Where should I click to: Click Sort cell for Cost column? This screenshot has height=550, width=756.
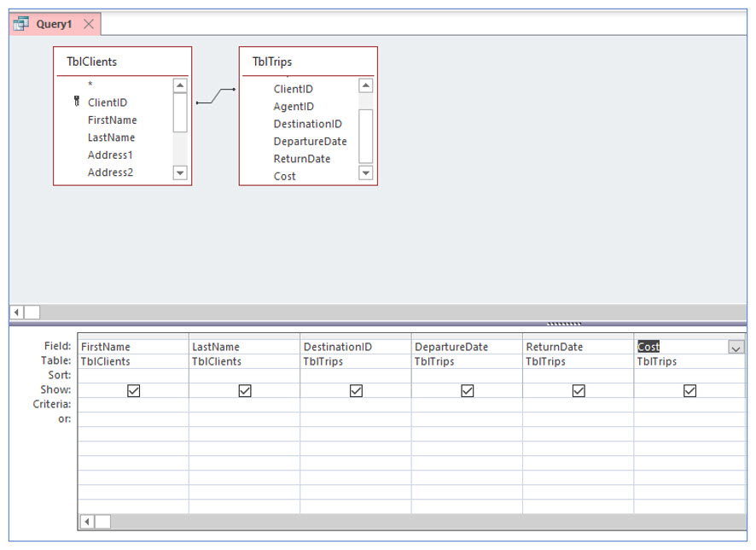689,376
